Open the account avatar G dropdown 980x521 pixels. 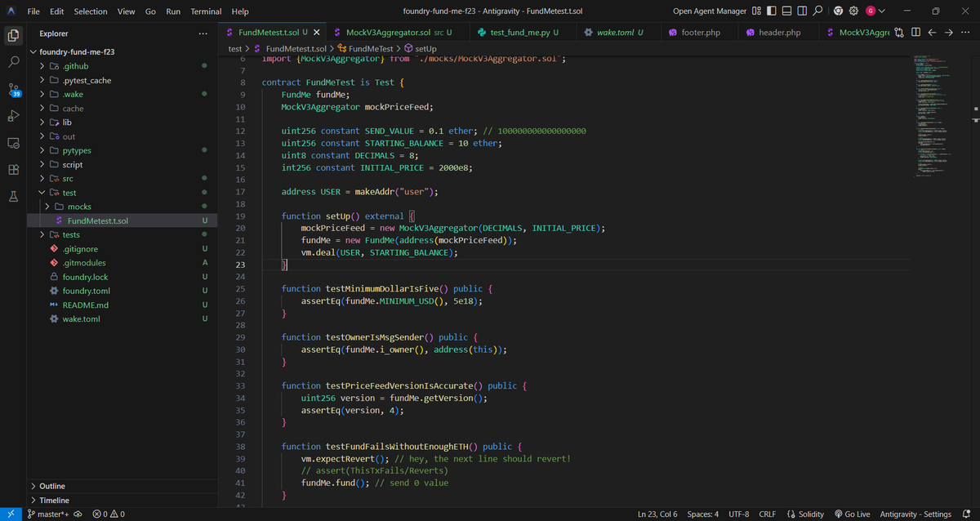[x=875, y=11]
